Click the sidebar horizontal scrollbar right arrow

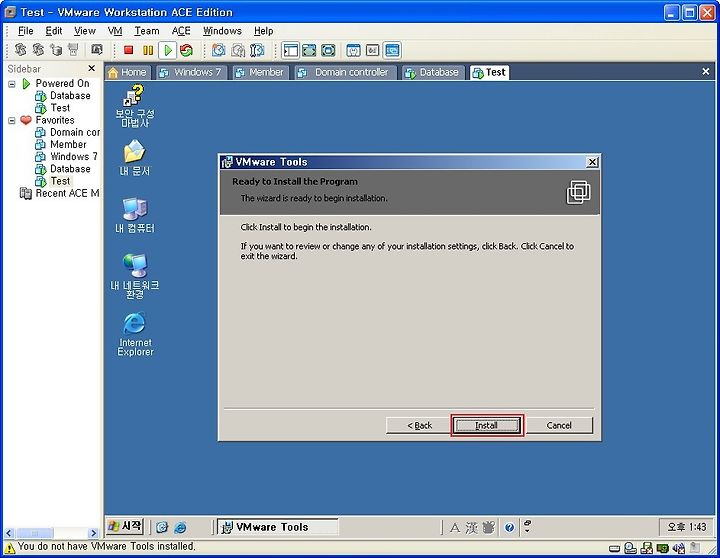[94, 533]
